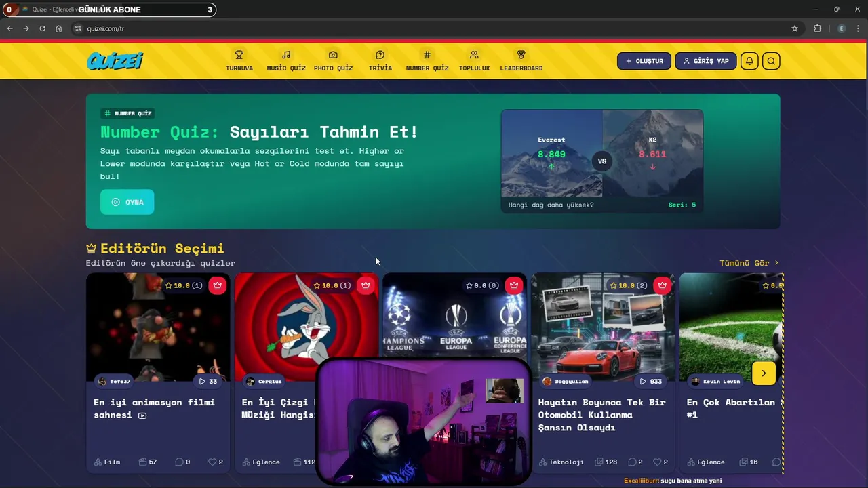Click crown badge on UEFA leagues card

coord(514,285)
